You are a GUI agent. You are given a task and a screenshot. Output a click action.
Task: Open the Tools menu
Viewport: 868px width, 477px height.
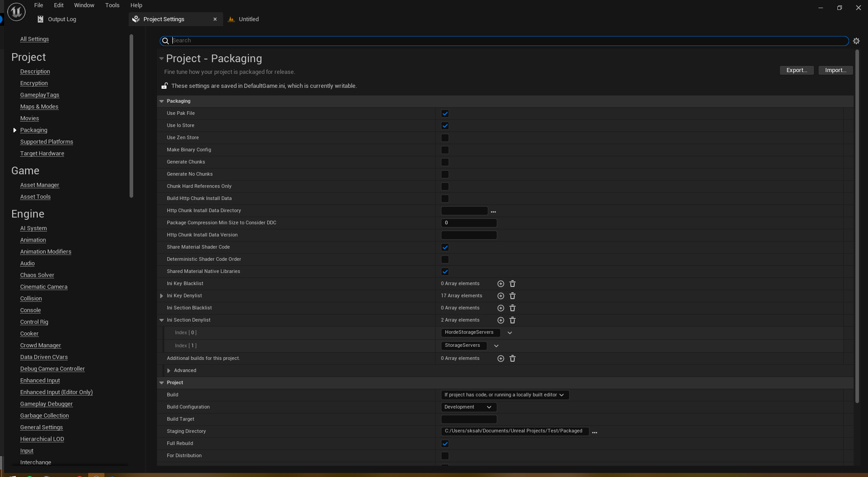click(x=112, y=5)
